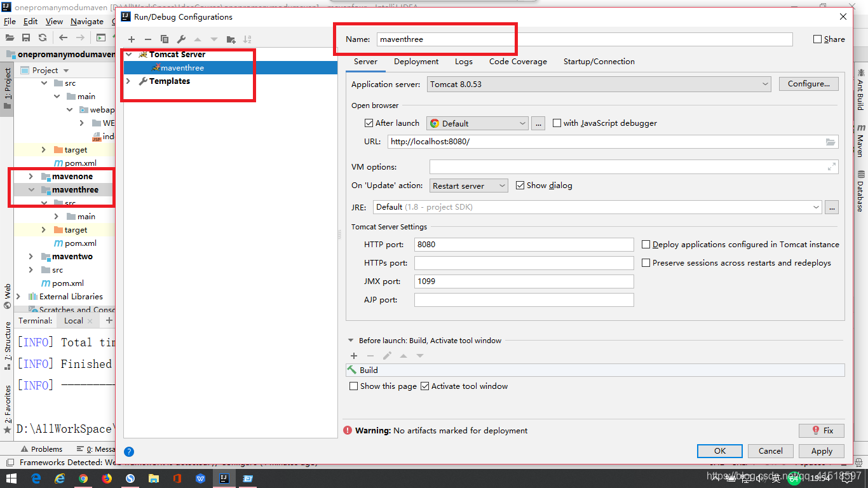Open the browser dropdown showing Default

tap(478, 123)
